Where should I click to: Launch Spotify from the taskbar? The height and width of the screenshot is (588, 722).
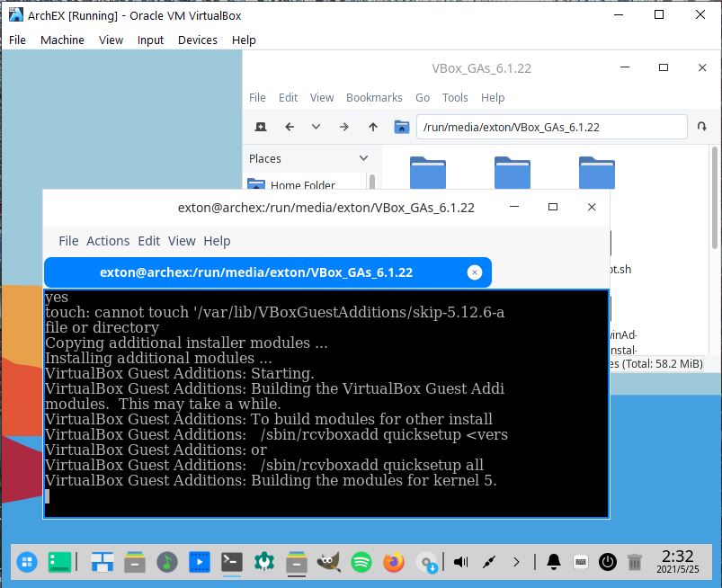[361, 562]
